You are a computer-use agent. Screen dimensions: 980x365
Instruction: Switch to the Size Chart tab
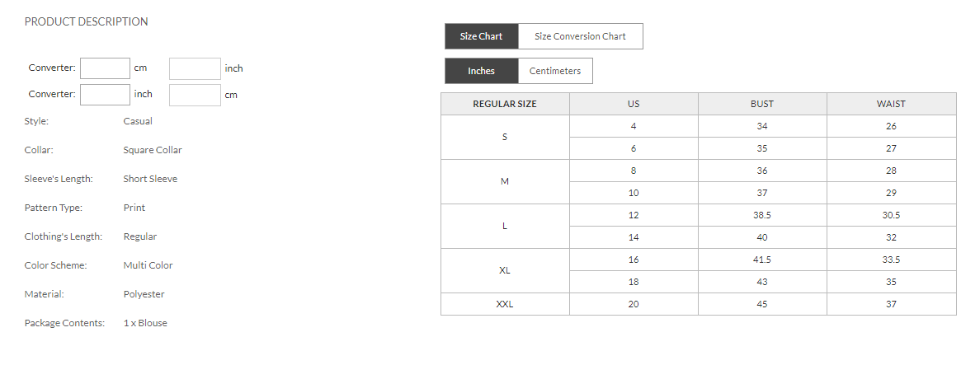[481, 36]
